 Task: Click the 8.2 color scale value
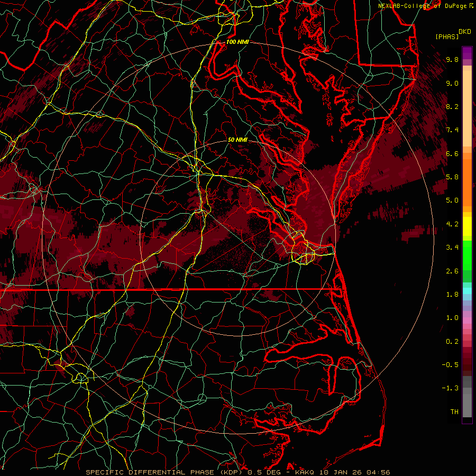click(x=452, y=106)
